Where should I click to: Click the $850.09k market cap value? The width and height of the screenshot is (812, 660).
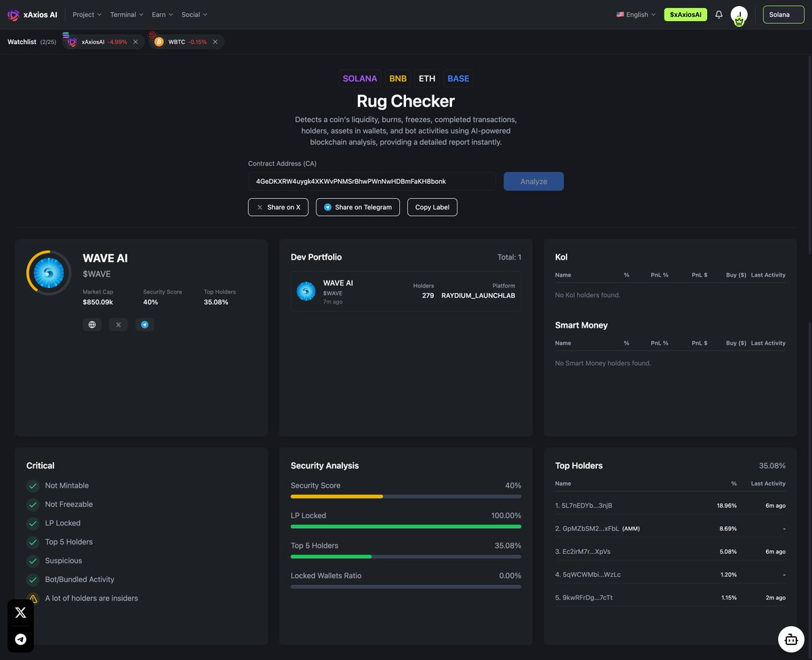97,302
